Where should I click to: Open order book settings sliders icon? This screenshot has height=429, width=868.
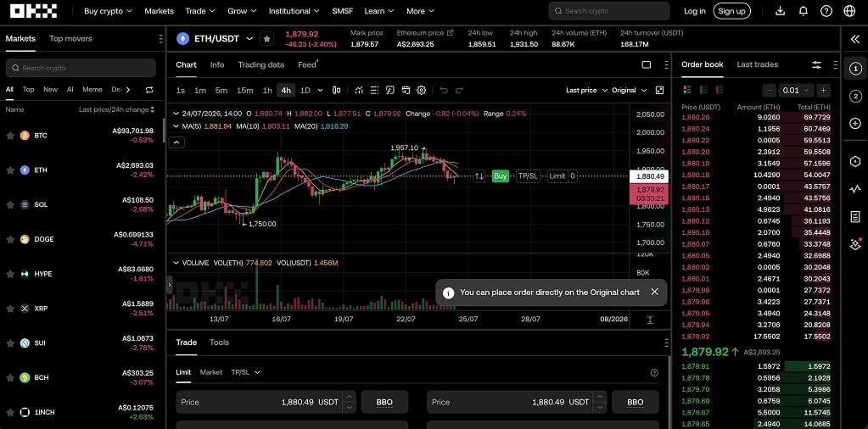[816, 64]
